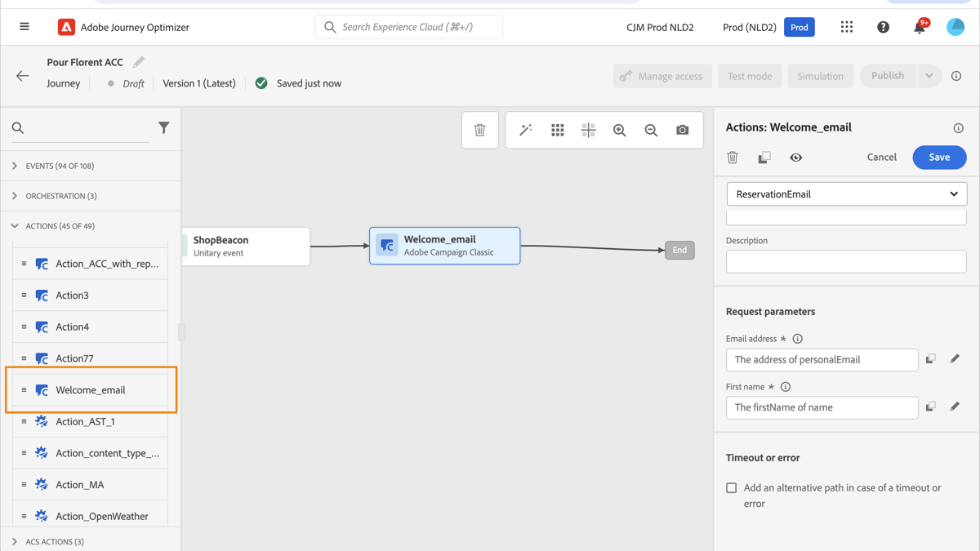Select the auto-arrange magic wand tool
The height and width of the screenshot is (551, 980).
525,130
